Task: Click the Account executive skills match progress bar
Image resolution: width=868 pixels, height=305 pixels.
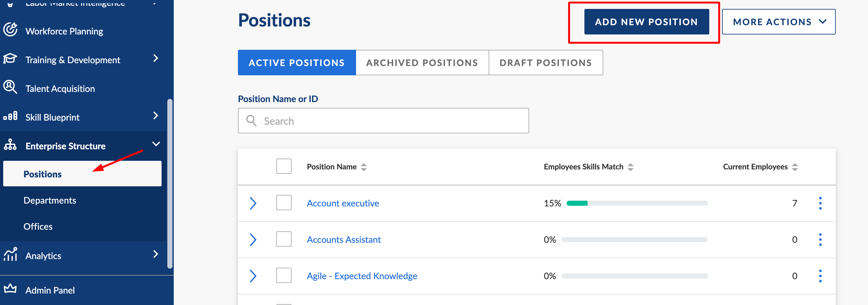Action: coord(636,203)
